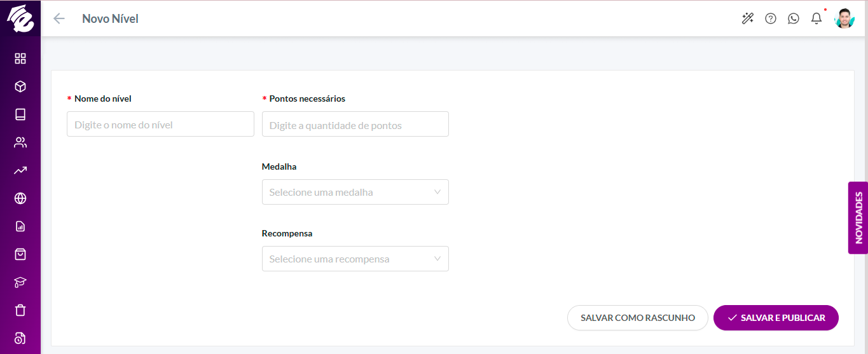Viewport: 868px width, 354px height.
Task: Open the globe icon in sidebar
Action: [20, 198]
